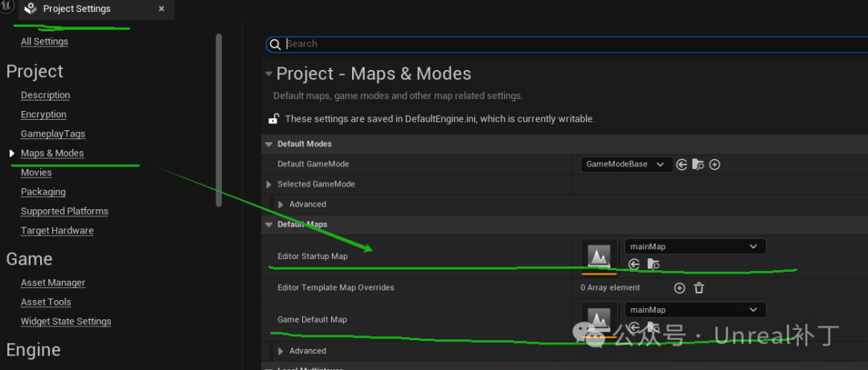Viewport: 868px width, 370px height.
Task: Open the Target Hardware settings page
Action: 57,231
